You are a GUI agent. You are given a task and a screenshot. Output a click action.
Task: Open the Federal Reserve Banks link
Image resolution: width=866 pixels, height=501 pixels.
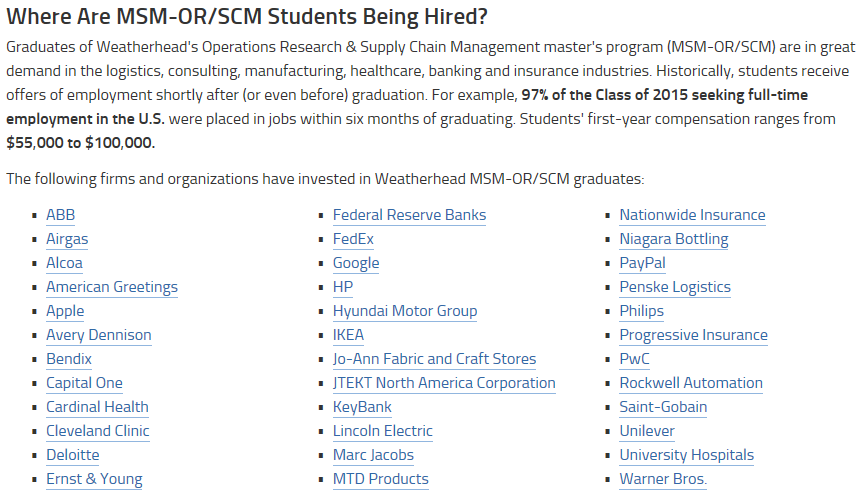[409, 215]
